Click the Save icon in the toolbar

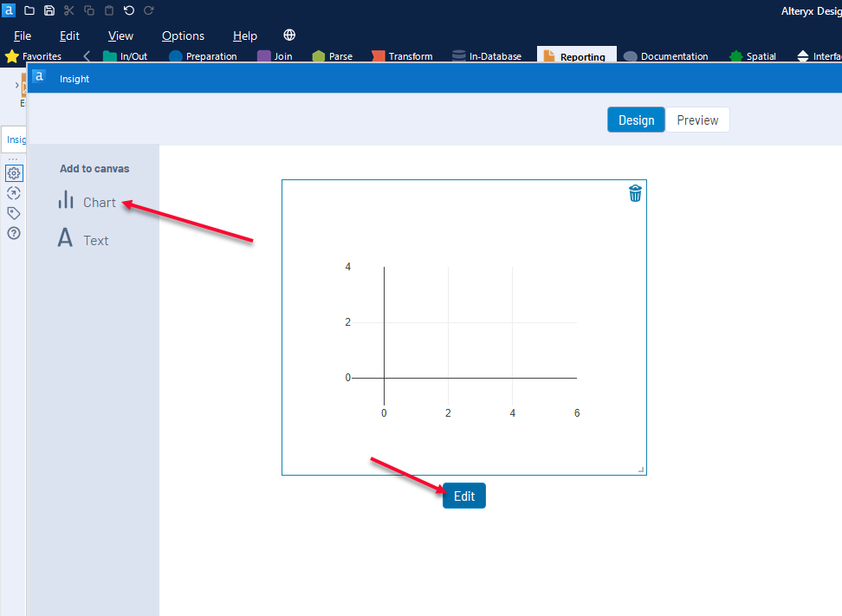coord(49,10)
